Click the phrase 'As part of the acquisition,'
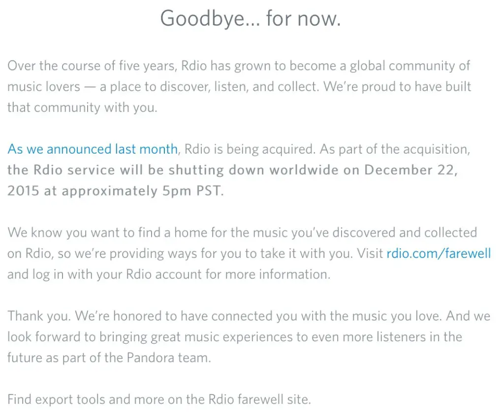Screen dimensions: 504x420 [395, 149]
